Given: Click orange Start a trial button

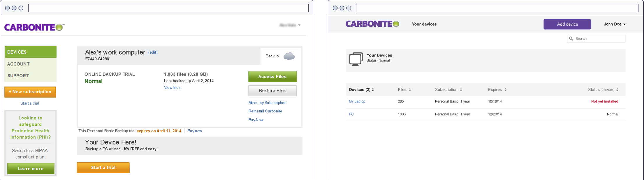Looking at the screenshot, I should click(103, 167).
